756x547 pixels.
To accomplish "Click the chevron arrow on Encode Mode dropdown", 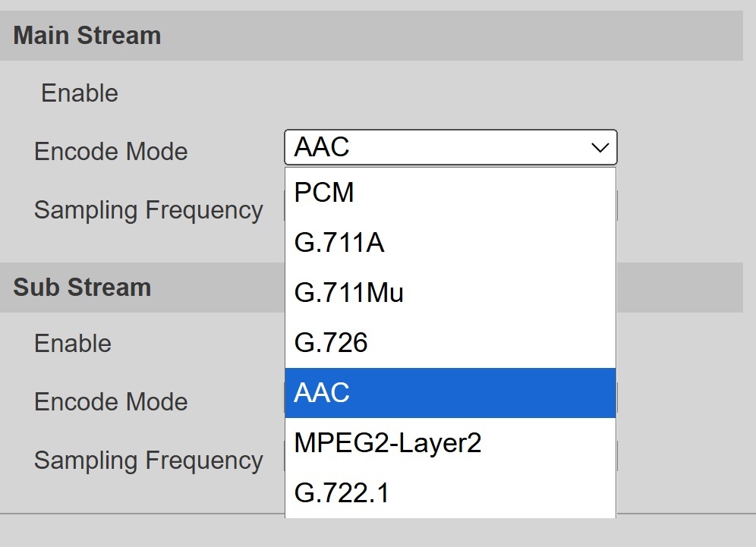I will pyautogui.click(x=600, y=148).
